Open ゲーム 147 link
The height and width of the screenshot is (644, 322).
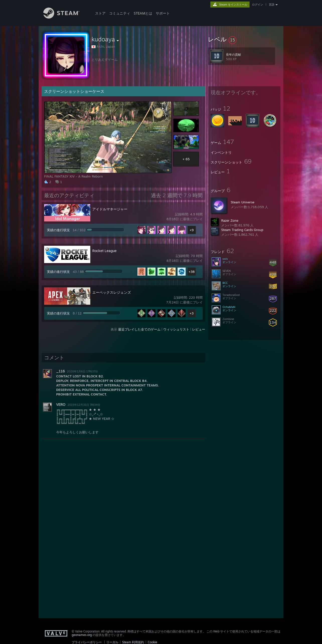[222, 142]
